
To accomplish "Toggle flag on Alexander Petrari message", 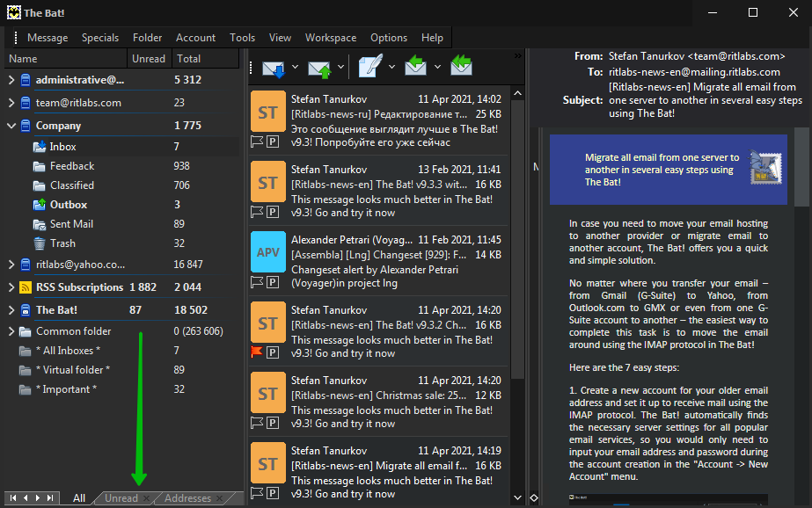I will 257,282.
